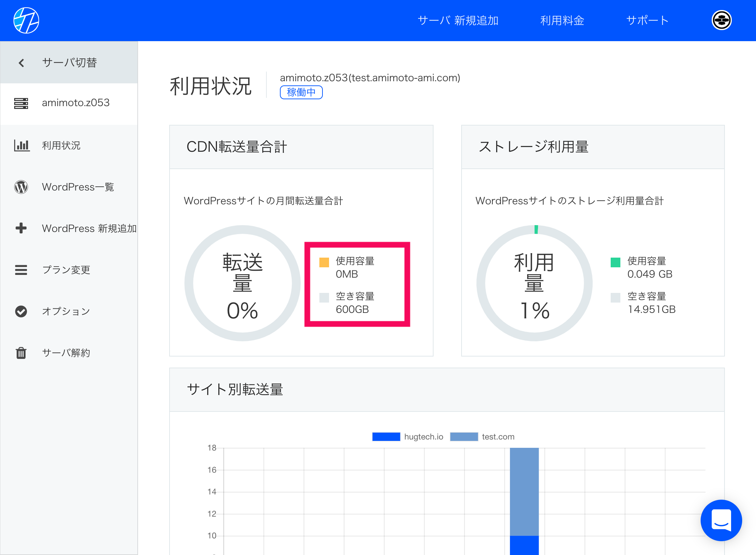Viewport: 756px width, 555px height.
Task: Click the Amimoto logo in header
Action: [26, 20]
